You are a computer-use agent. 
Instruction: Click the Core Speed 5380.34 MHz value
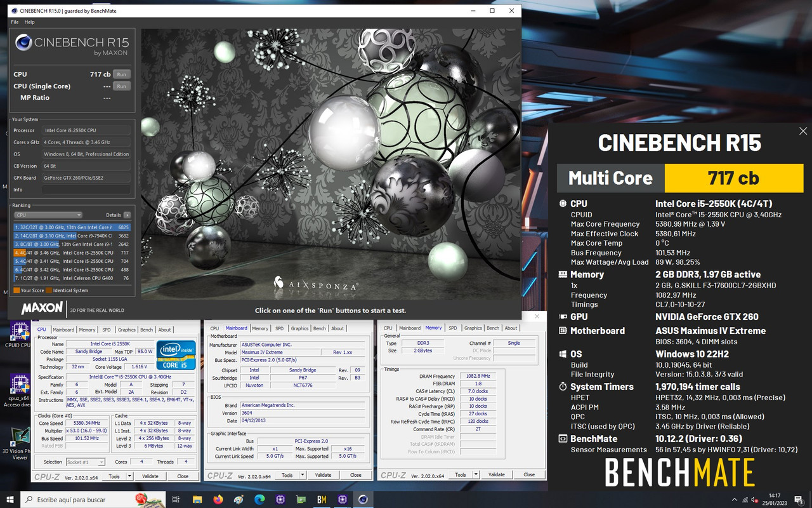87,422
